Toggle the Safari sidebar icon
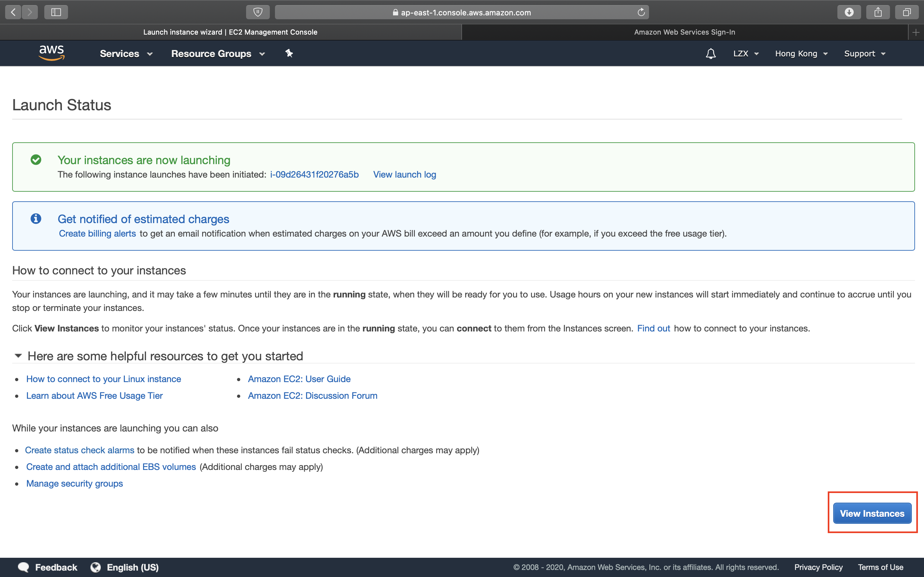The height and width of the screenshot is (577, 924). [x=56, y=12]
